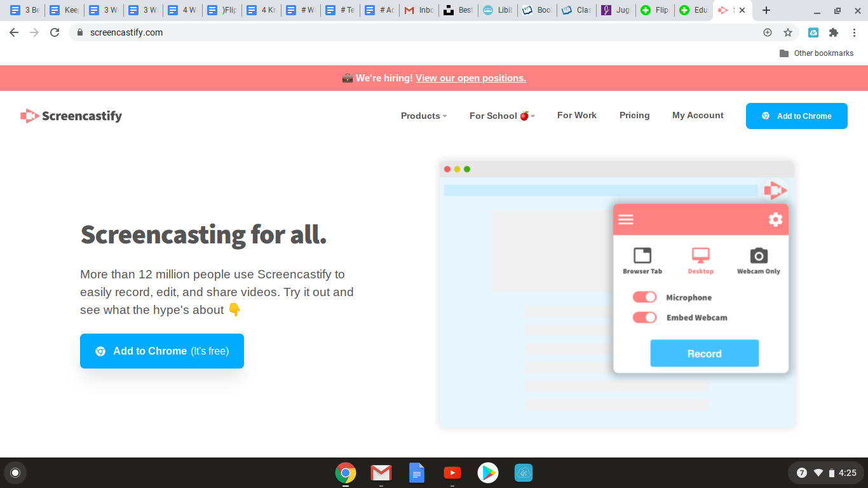Switch to the Kee Docs tab

[x=64, y=10]
